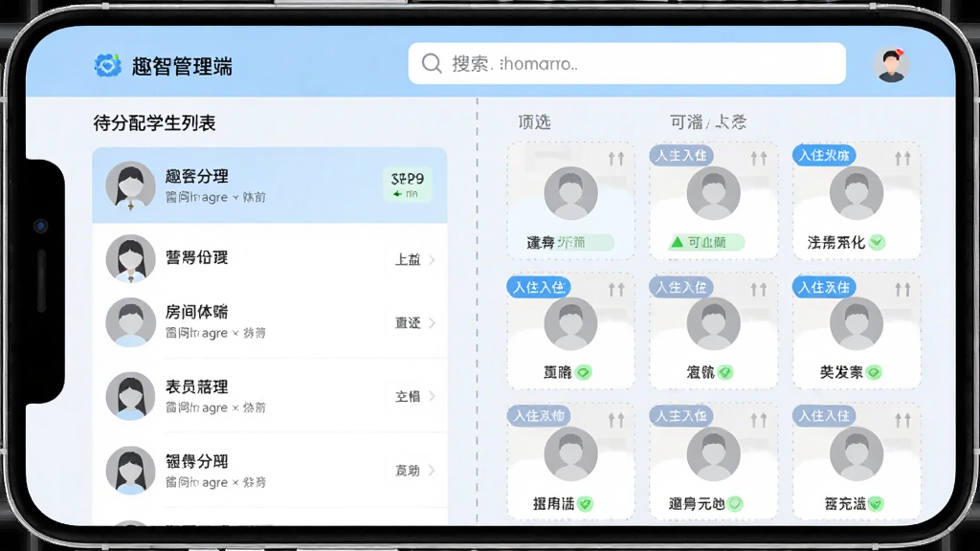Image resolution: width=980 pixels, height=551 pixels.
Task: Click the 入住入住 badge on the middle-left room card
Action: [x=538, y=287]
